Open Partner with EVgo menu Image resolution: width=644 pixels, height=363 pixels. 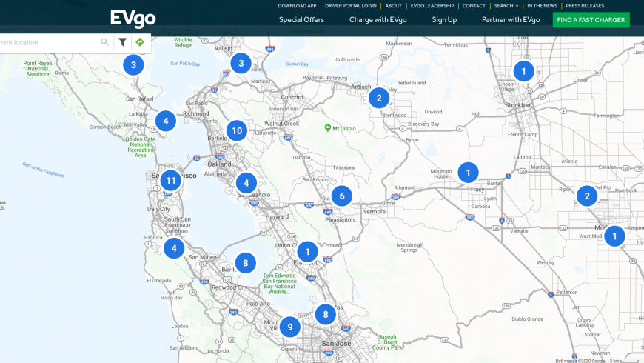(x=511, y=20)
